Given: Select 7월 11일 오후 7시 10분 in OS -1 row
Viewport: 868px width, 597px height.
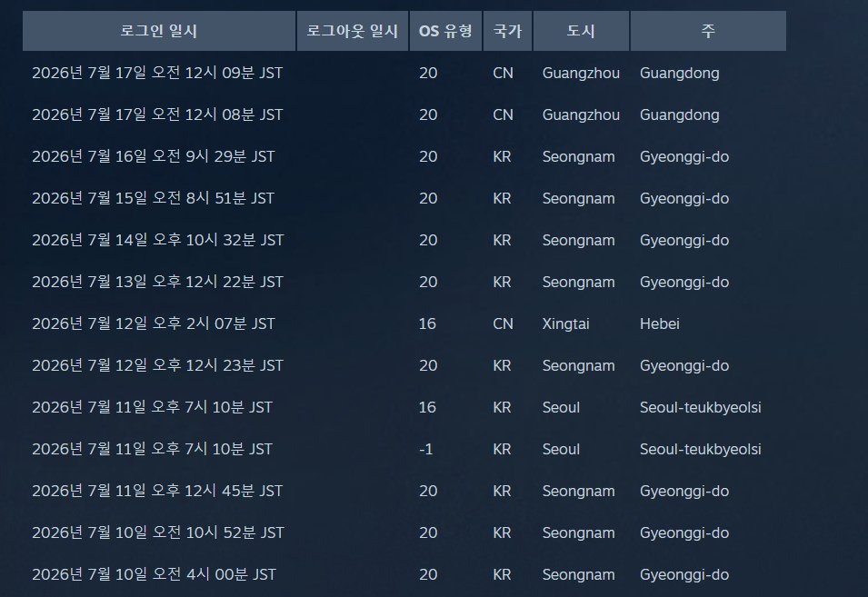Looking at the screenshot, I should [152, 449].
